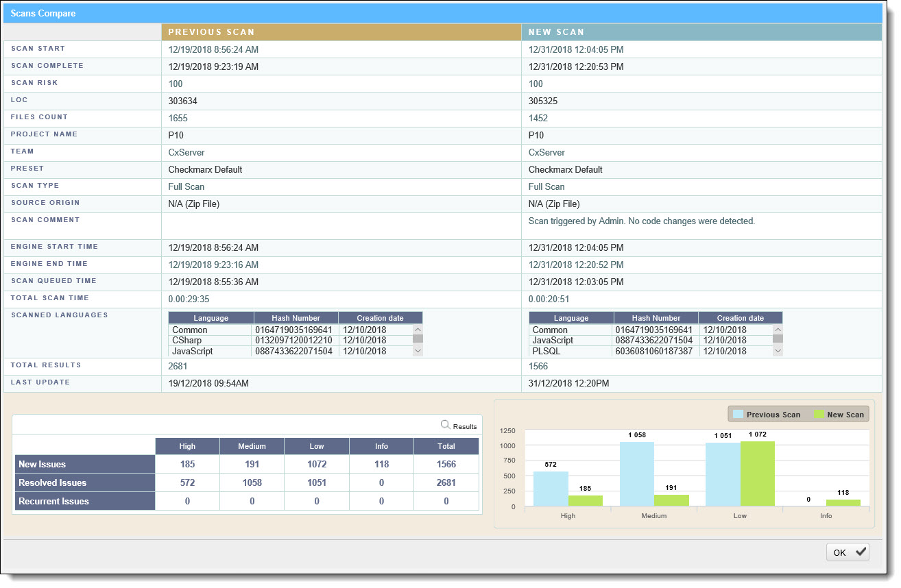Click New Issues Info value 118
901x588 pixels.
381,464
